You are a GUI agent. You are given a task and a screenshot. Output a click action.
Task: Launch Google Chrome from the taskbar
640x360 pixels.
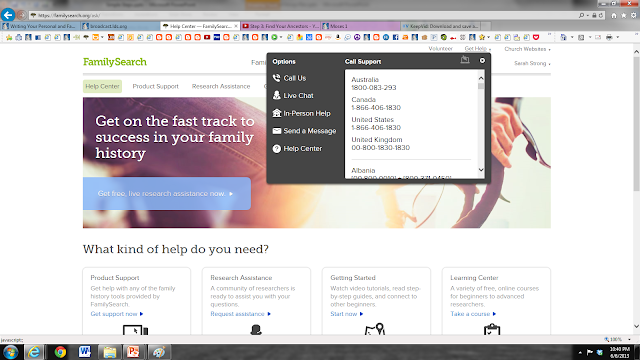click(x=60, y=352)
